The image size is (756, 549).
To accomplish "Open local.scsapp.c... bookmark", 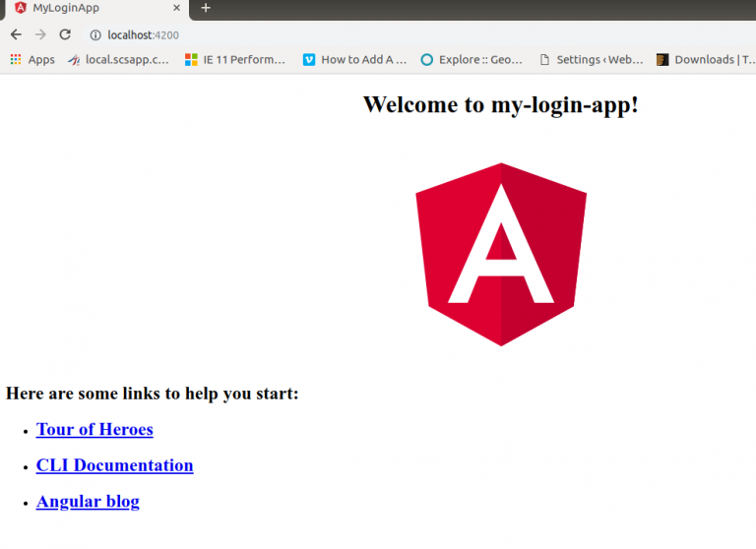I will pyautogui.click(x=118, y=60).
